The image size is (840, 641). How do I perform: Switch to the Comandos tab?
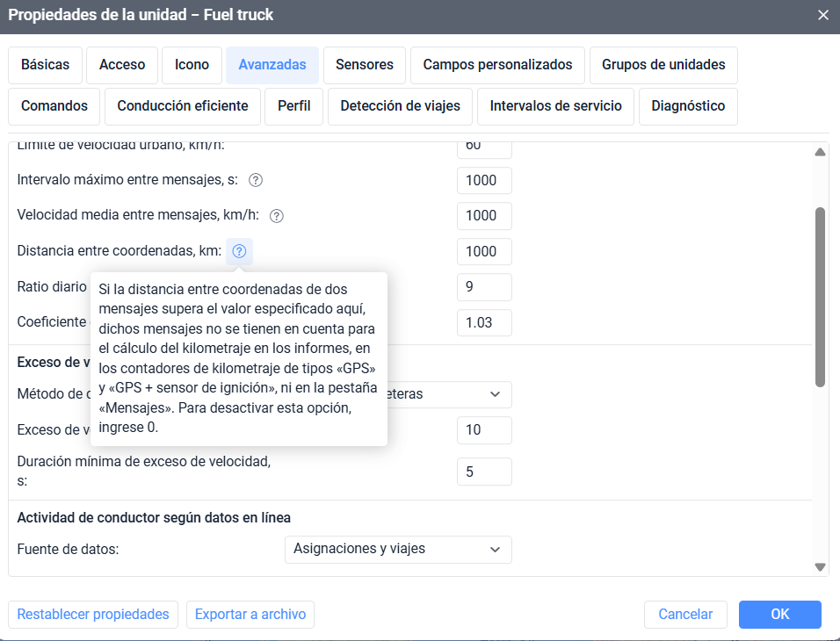point(54,106)
